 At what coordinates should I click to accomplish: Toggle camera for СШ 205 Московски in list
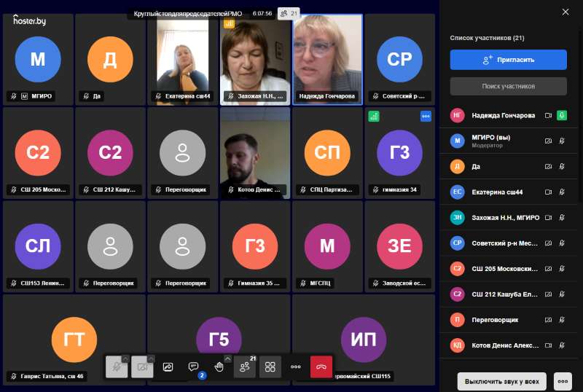(x=548, y=269)
